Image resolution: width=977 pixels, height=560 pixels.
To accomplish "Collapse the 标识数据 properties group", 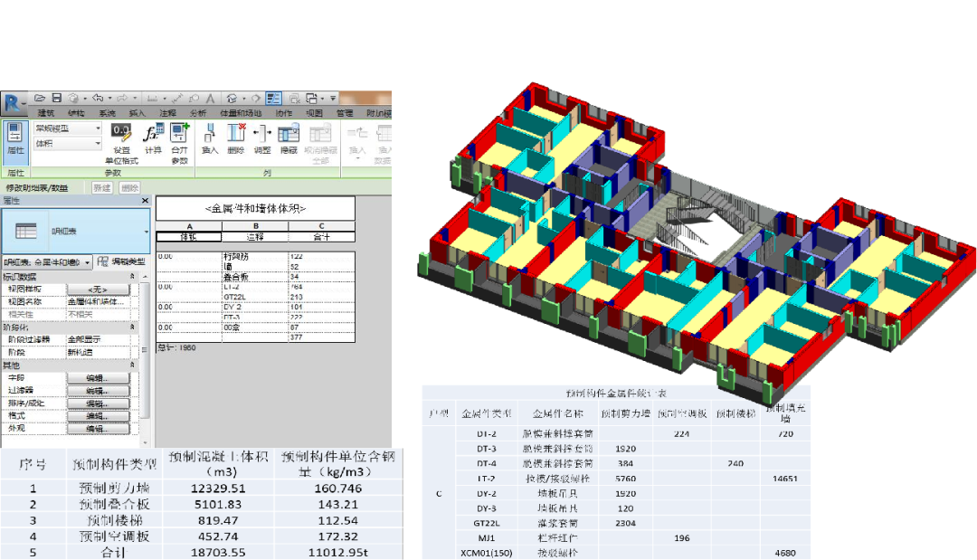I will [131, 277].
